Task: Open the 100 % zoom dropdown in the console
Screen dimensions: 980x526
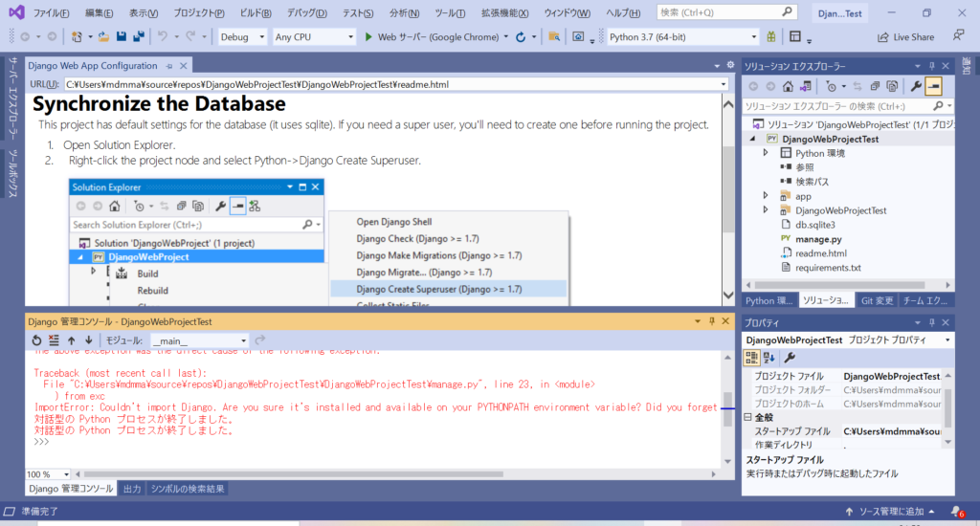Action: pos(48,474)
